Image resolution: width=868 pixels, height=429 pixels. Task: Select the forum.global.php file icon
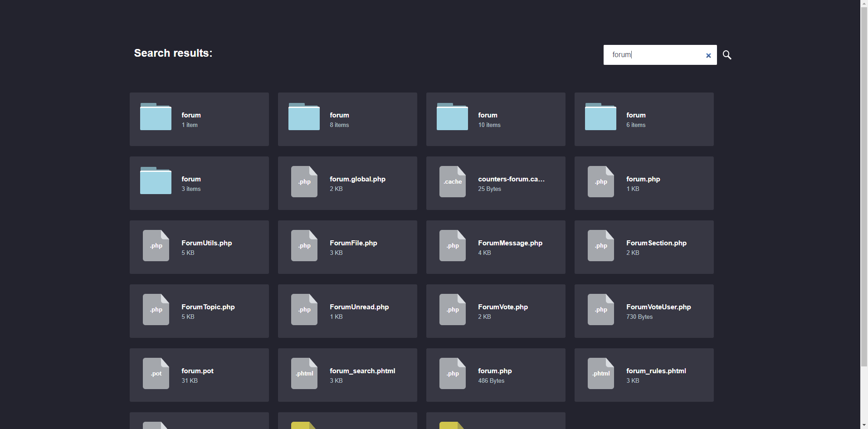[304, 181]
